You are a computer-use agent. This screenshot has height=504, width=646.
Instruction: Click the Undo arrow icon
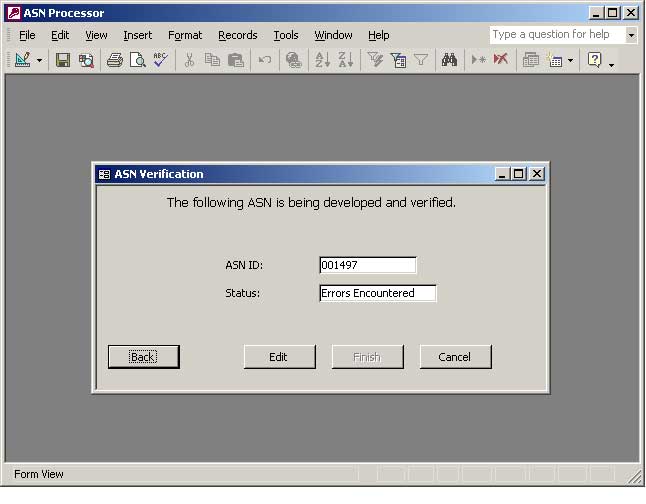point(264,60)
